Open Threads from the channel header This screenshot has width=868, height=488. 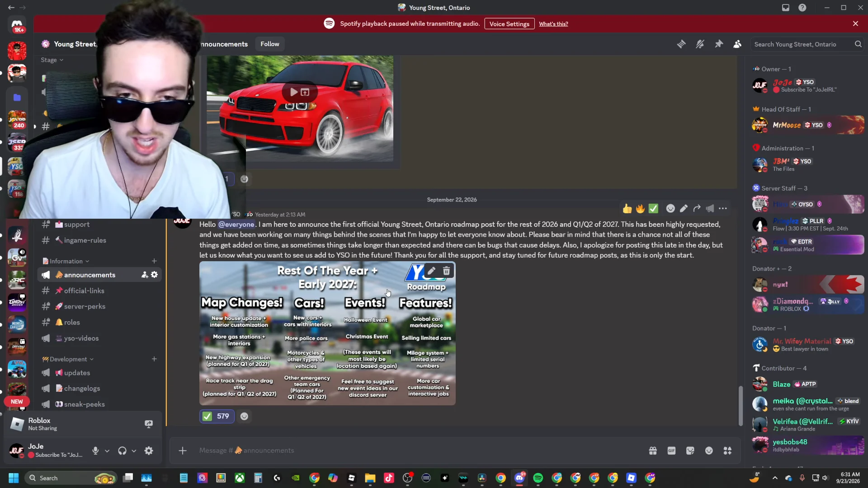pos(681,44)
